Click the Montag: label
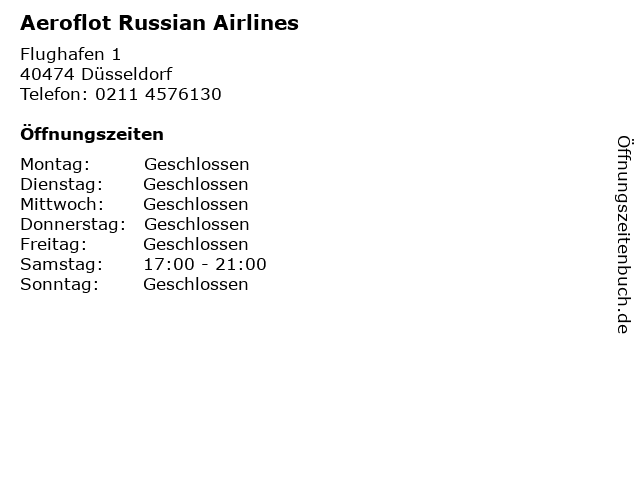Screen dimensions: 640x480 (x=55, y=164)
